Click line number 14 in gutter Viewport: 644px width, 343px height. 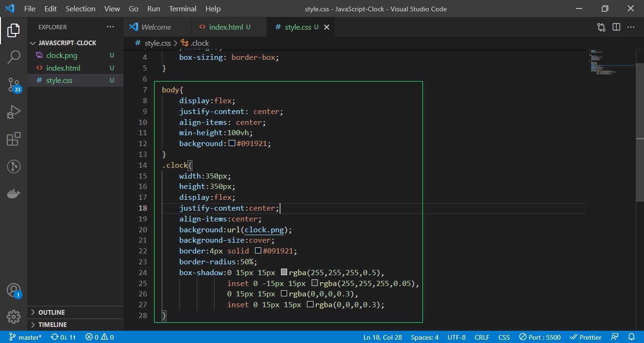pyautogui.click(x=142, y=165)
